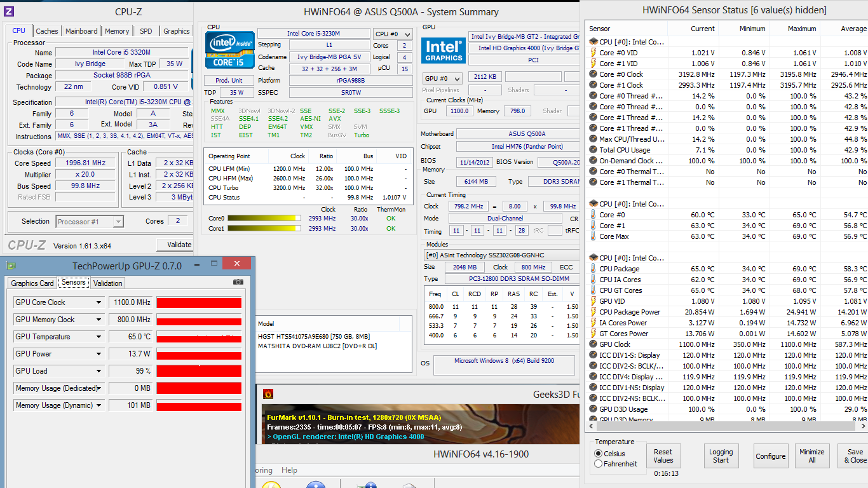The image size is (868, 488).
Task: Click gauge icon beside GPU Clock
Action: coord(593,344)
